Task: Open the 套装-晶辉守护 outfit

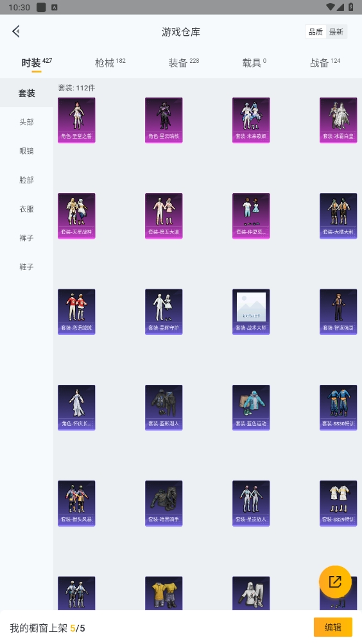Action: pos(164,312)
